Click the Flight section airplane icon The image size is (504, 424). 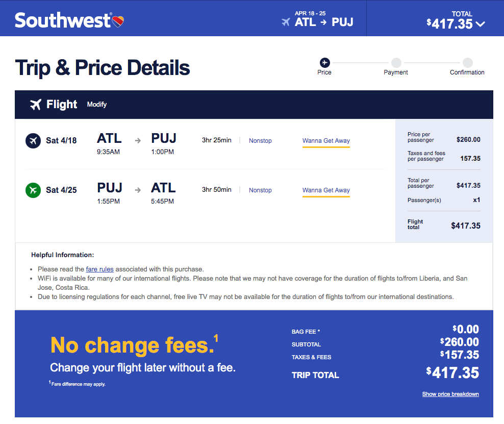[36, 105]
